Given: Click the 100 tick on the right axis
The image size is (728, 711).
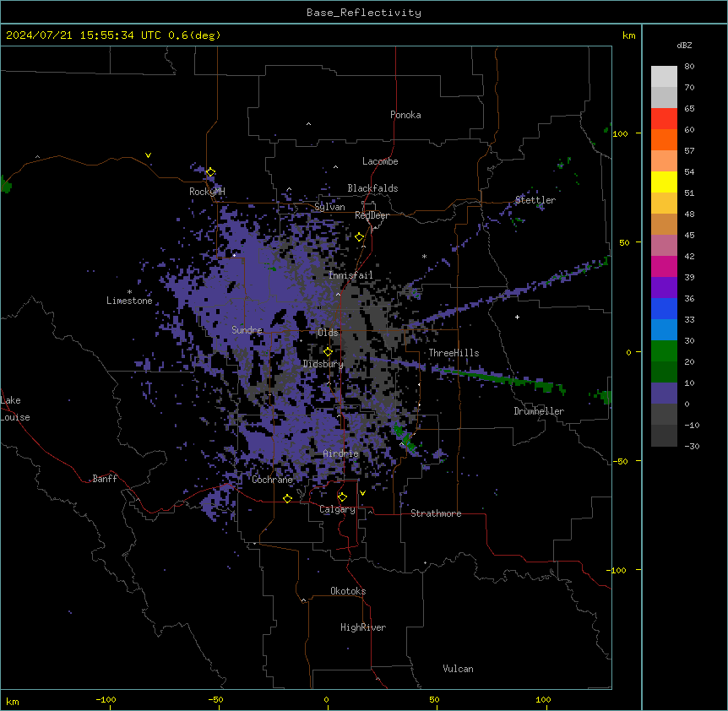Looking at the screenshot, I should (x=620, y=133).
